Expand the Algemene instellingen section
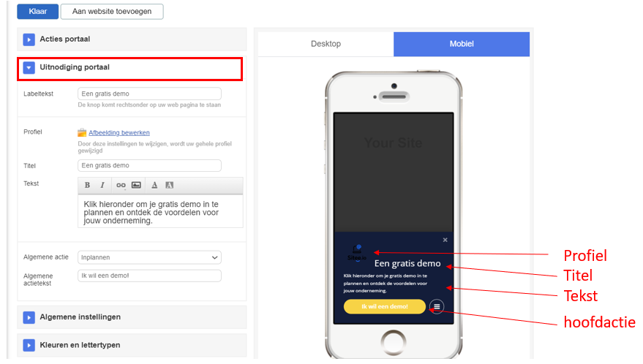Screen dimensions: 643x364 point(29,317)
